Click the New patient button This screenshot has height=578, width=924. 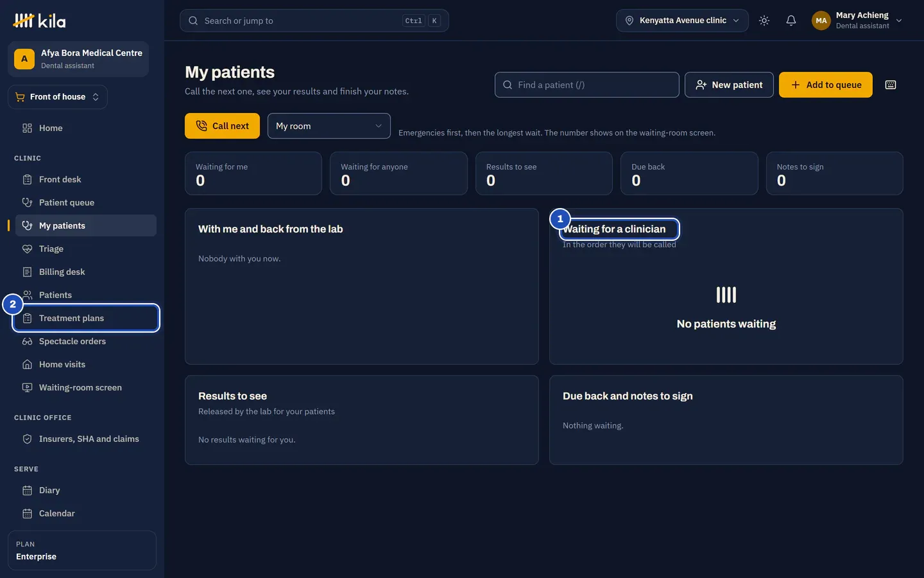[729, 85]
